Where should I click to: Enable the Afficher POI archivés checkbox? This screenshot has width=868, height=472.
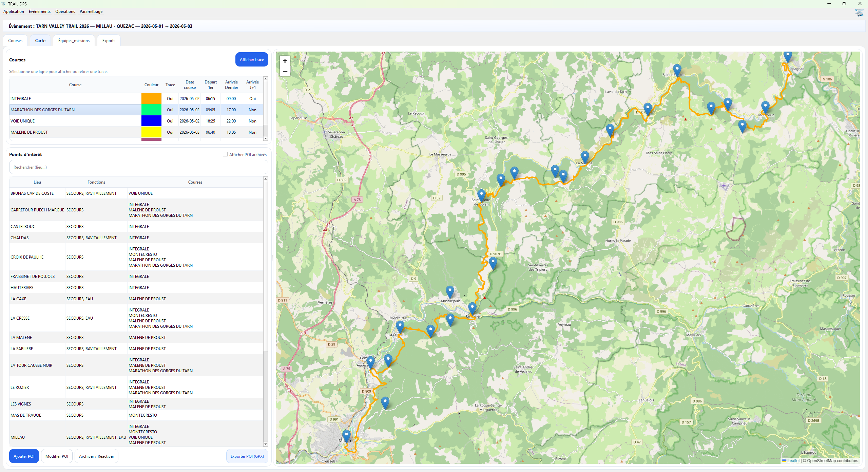225,154
